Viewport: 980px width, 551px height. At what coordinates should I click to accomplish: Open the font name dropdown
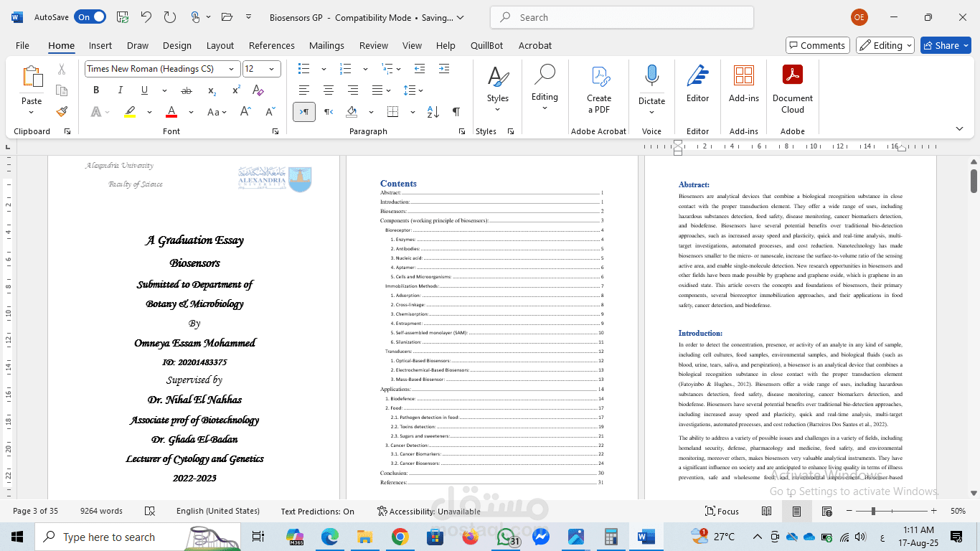[232, 69]
